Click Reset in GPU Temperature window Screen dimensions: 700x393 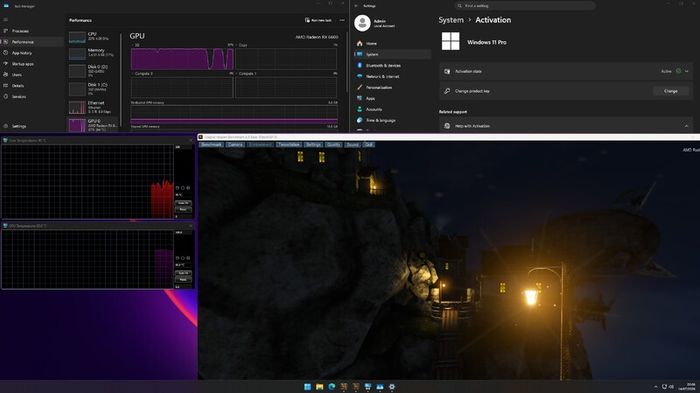click(x=183, y=279)
